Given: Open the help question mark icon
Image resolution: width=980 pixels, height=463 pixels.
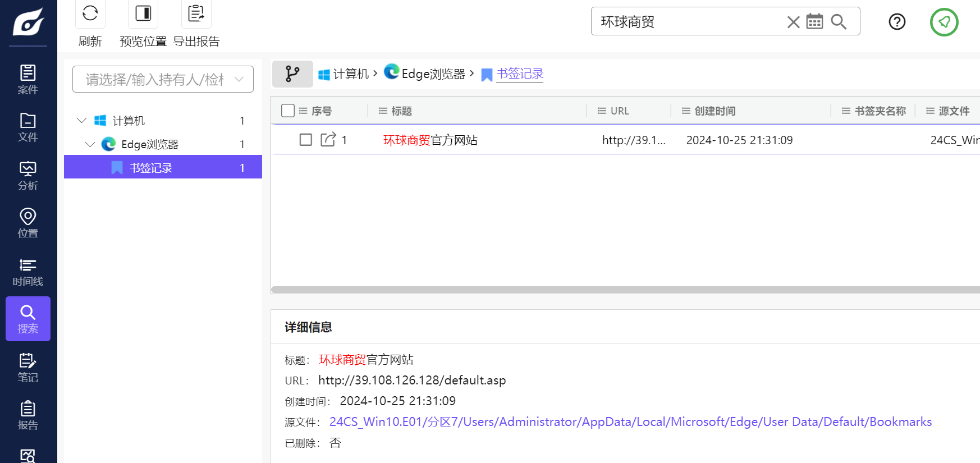Looking at the screenshot, I should point(897,22).
